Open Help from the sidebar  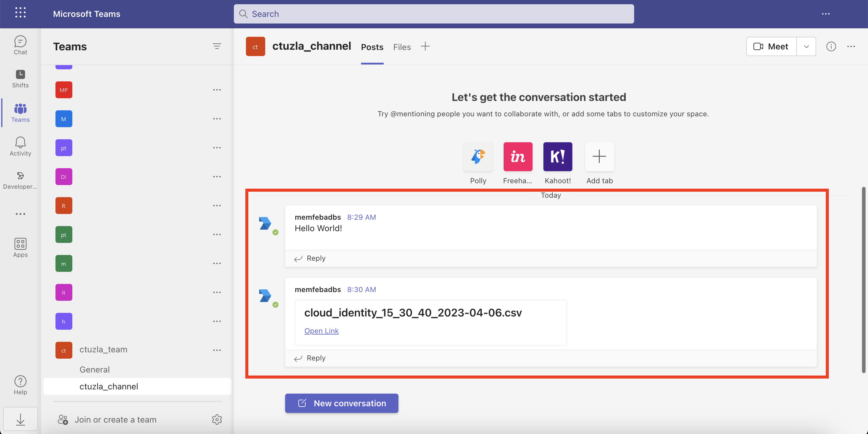[x=20, y=384]
